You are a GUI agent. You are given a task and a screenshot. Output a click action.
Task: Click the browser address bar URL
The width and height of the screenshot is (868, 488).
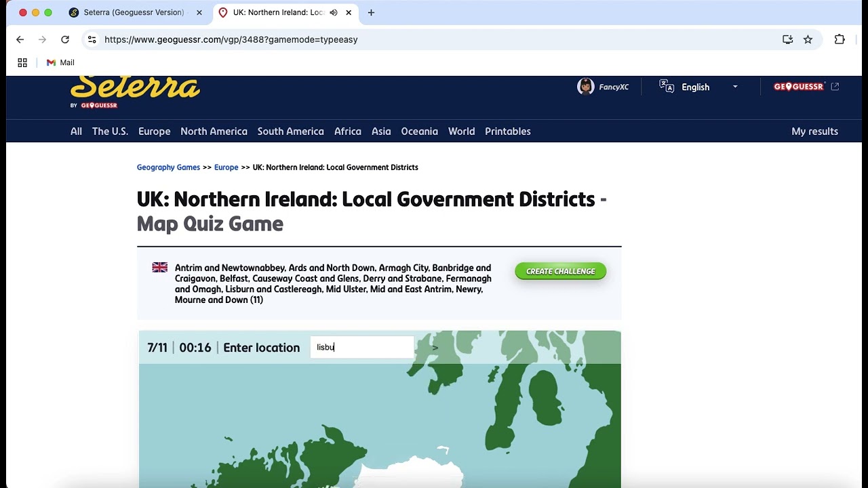(231, 39)
